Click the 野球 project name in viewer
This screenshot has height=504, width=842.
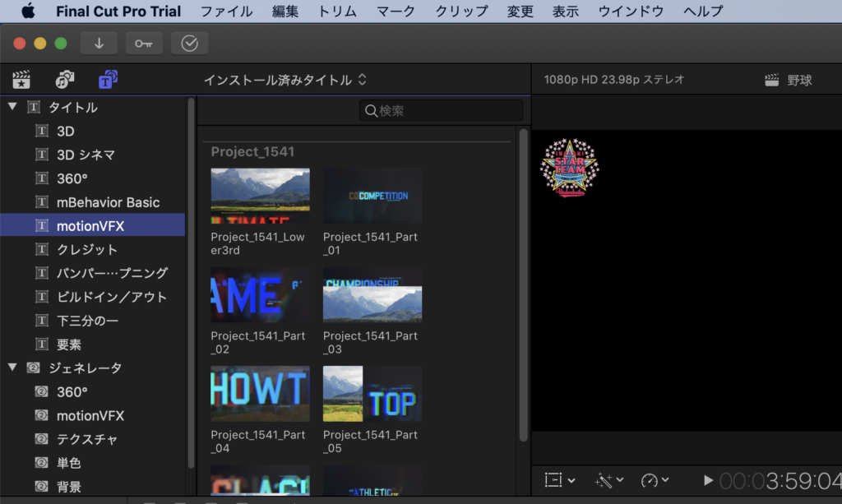pyautogui.click(x=799, y=80)
